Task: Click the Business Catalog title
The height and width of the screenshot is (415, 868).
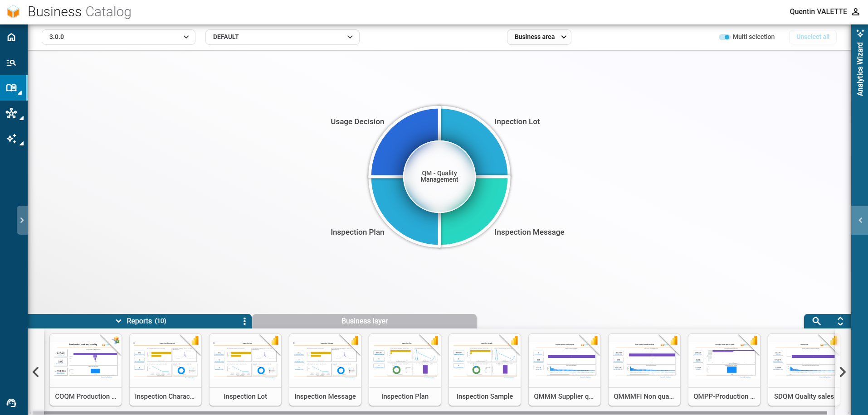Action: (79, 12)
